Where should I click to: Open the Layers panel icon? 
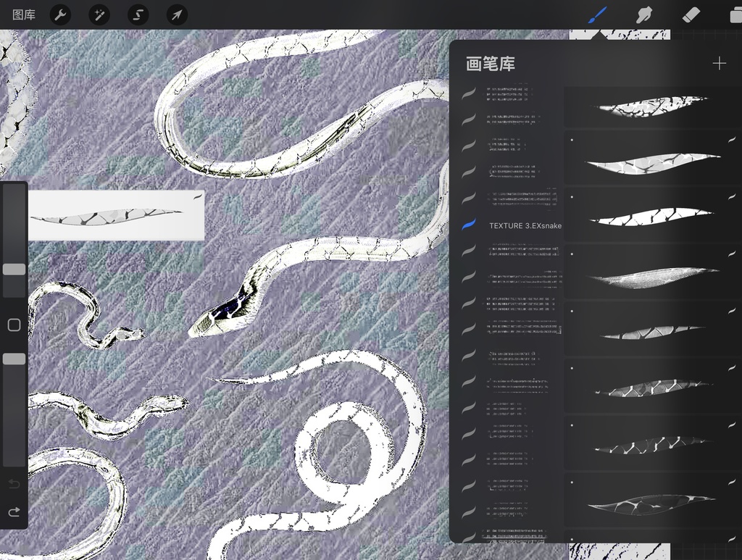pos(734,14)
